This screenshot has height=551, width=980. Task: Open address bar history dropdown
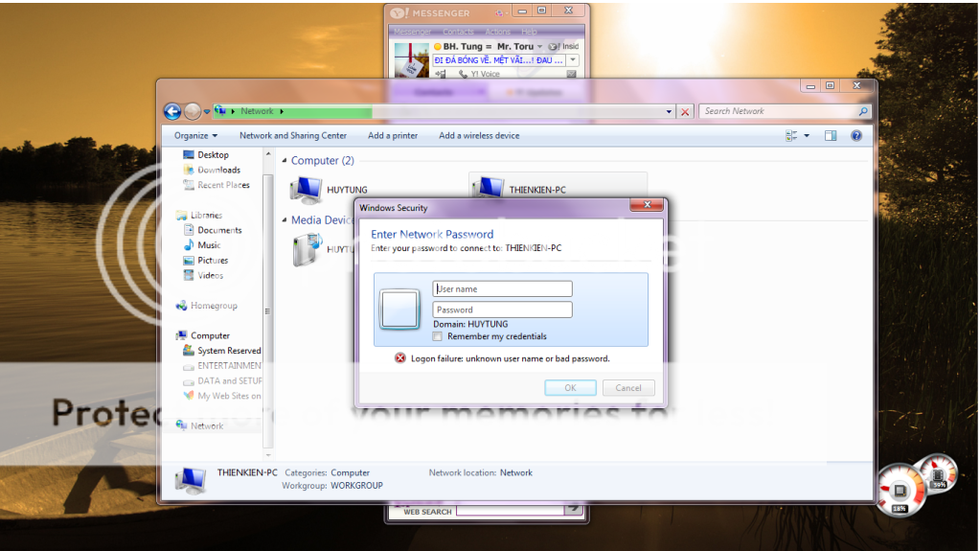(x=669, y=112)
